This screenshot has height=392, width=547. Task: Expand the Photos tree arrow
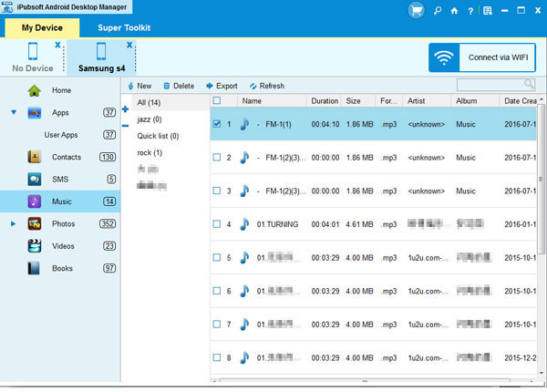pyautogui.click(x=14, y=223)
